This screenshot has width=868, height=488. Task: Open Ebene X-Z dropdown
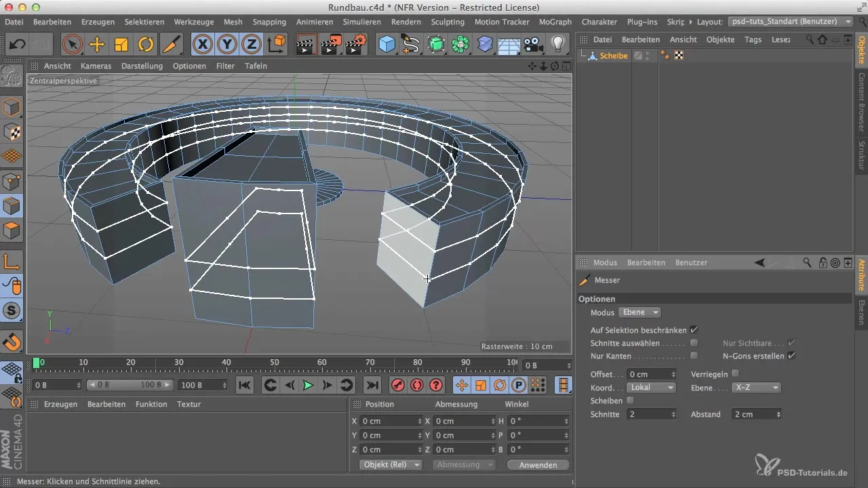tap(755, 388)
